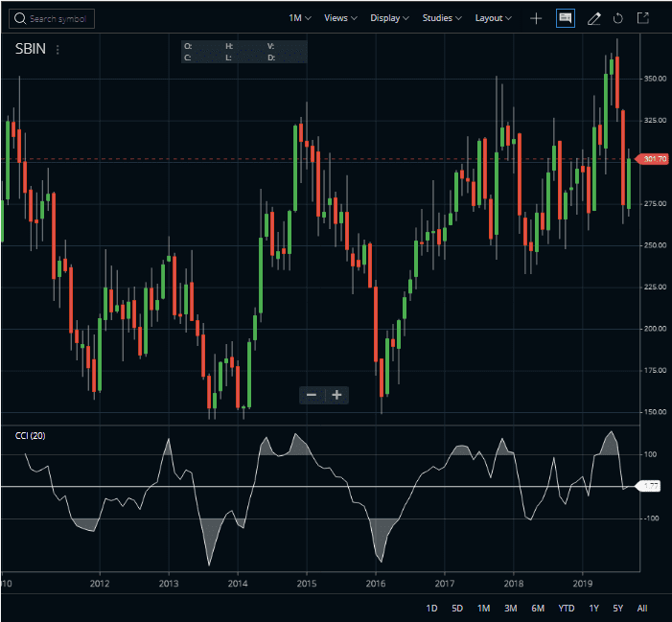Image resolution: width=672 pixels, height=622 pixels.
Task: Click the 2019 label on time axis
Action: click(x=583, y=584)
